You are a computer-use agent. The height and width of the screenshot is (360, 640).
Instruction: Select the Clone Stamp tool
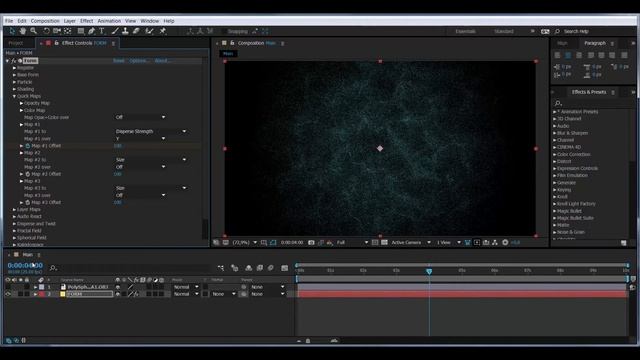[x=125, y=31]
